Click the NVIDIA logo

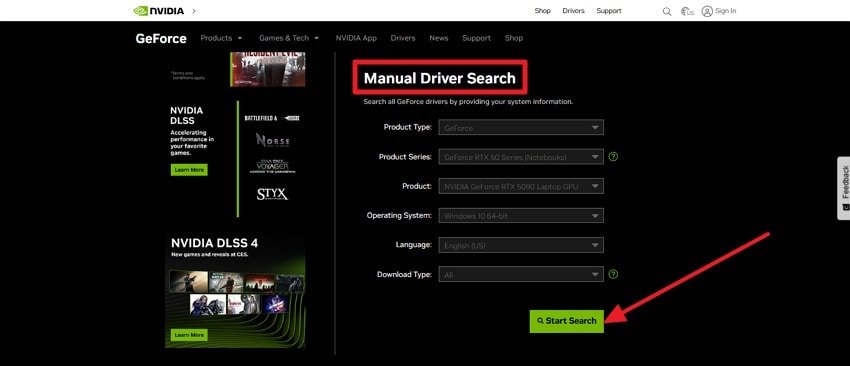pos(159,11)
